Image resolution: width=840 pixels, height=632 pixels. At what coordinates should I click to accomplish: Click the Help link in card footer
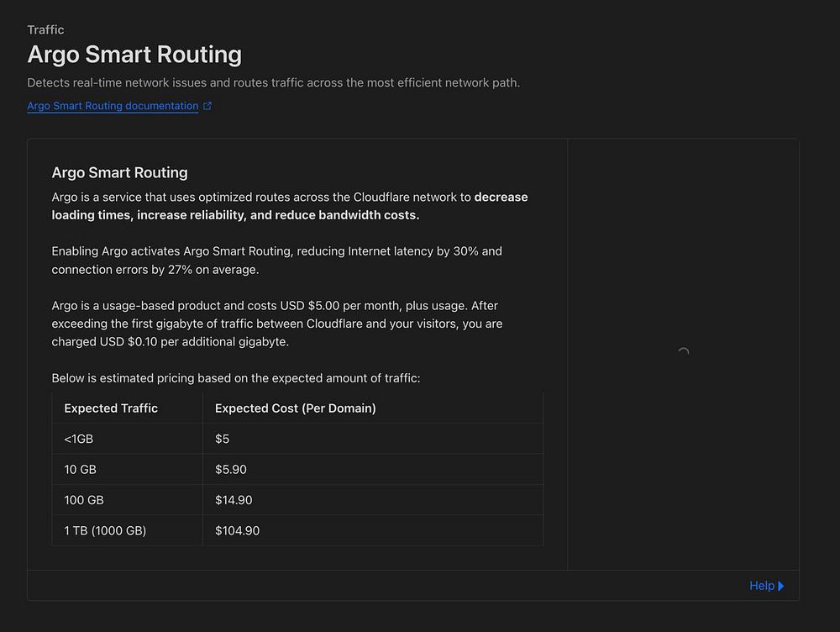click(761, 586)
